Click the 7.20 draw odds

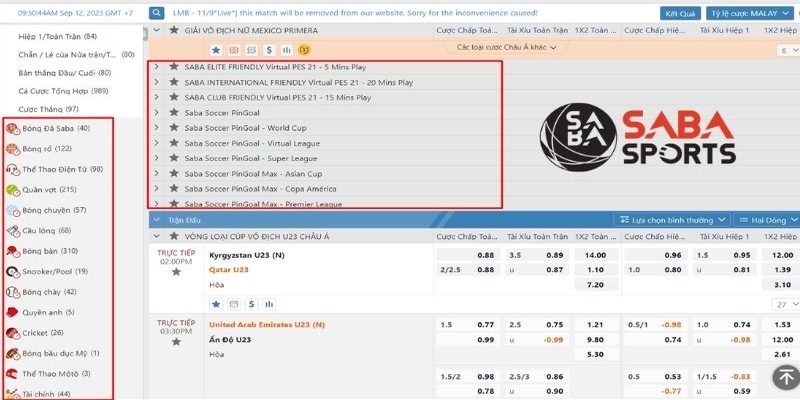[596, 285]
